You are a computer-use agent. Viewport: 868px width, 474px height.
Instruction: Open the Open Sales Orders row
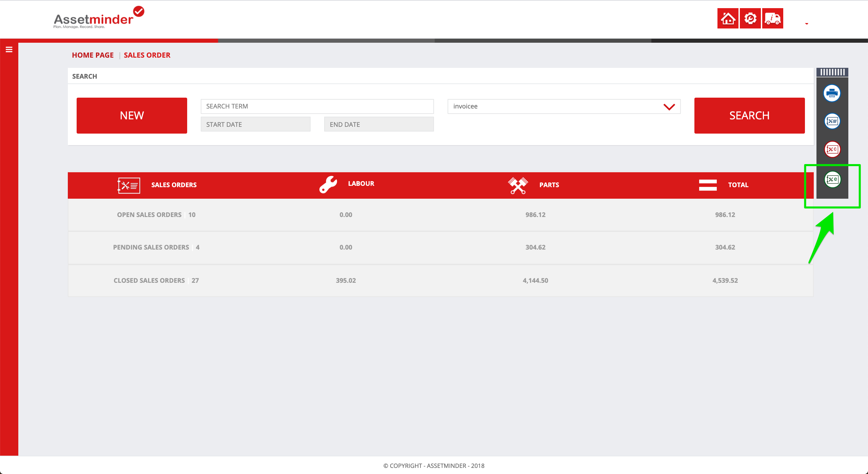coord(440,215)
